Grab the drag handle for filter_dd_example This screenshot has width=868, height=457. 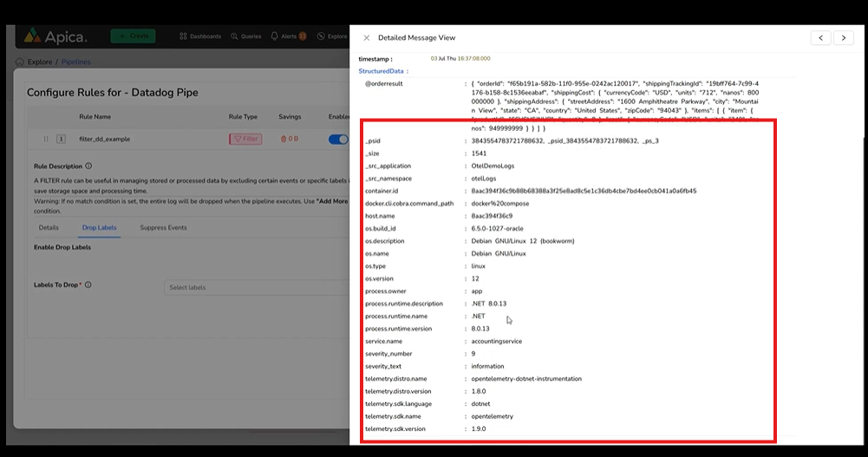pos(46,139)
